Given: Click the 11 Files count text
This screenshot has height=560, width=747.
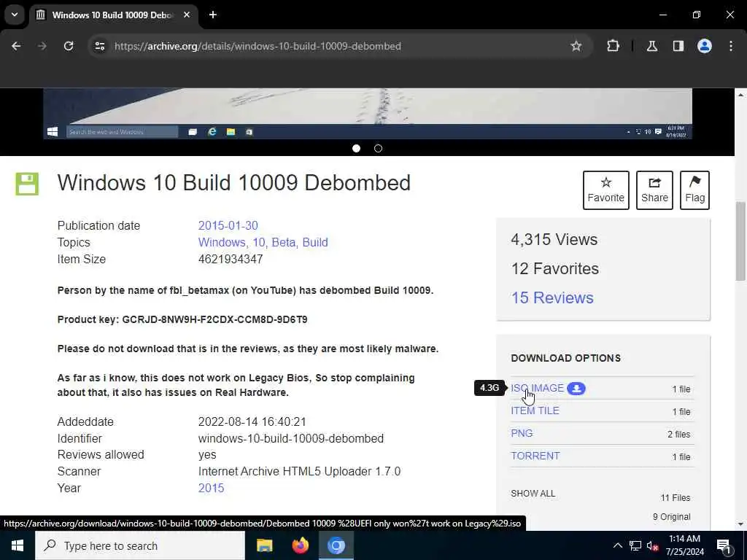Looking at the screenshot, I should 676,497.
